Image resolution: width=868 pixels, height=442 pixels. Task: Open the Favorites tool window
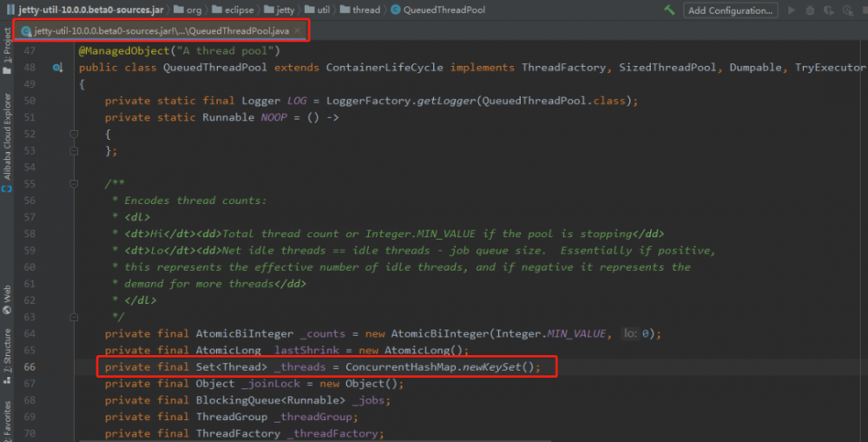tap(7, 419)
